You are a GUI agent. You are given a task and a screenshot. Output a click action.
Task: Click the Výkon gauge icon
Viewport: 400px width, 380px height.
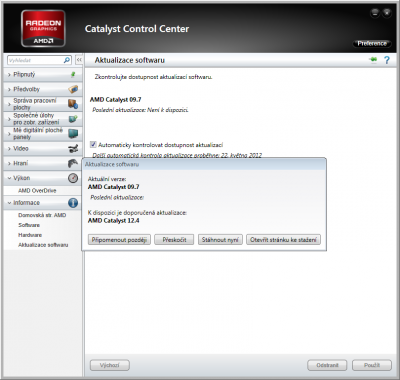tap(73, 178)
